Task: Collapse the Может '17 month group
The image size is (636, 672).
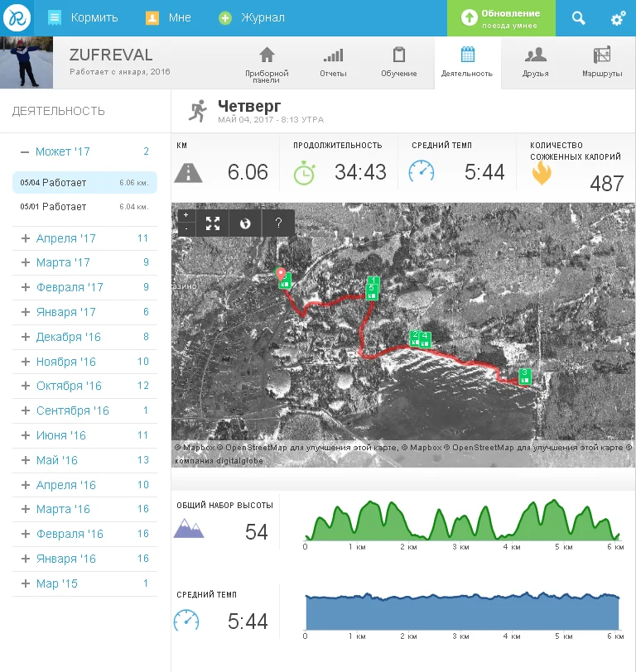Action: [x=25, y=151]
